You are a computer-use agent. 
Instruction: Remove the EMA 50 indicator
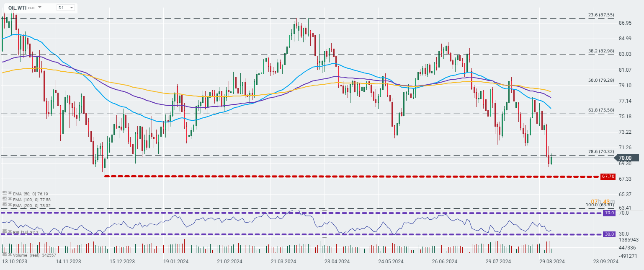pyautogui.click(x=10, y=193)
